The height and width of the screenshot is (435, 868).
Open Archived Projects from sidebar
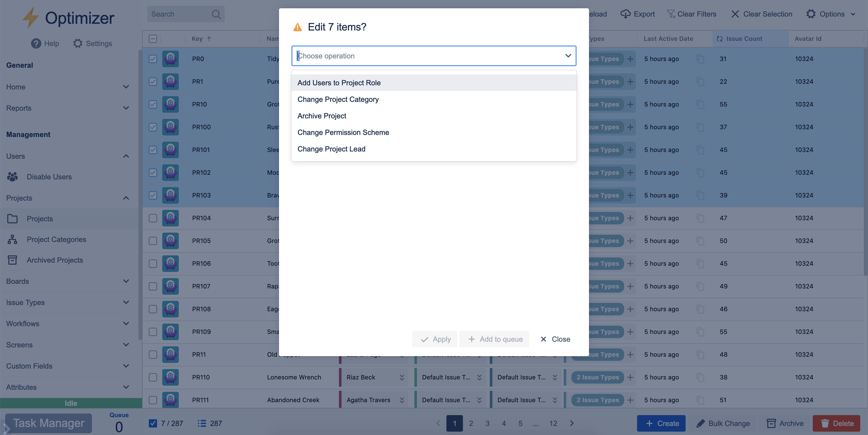55,260
